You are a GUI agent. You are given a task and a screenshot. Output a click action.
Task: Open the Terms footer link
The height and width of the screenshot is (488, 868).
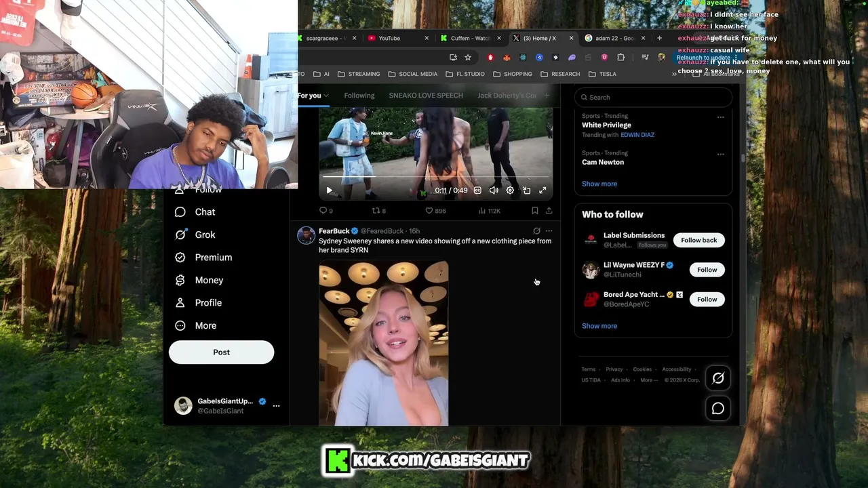point(588,369)
